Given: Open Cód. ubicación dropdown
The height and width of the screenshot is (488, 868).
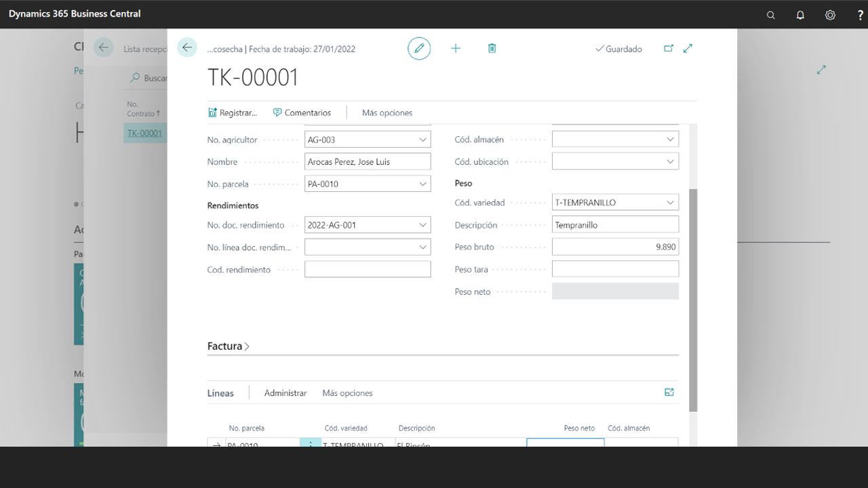Looking at the screenshot, I should [x=671, y=162].
